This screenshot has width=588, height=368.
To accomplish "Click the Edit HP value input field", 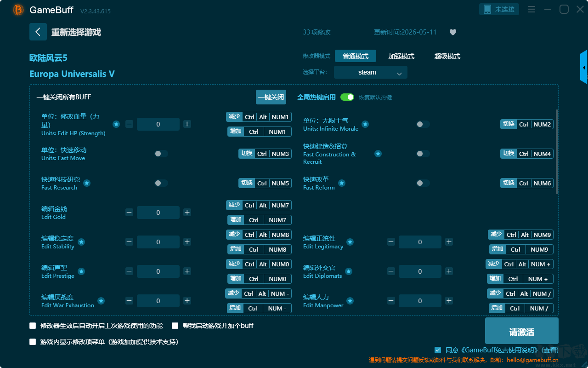I will tap(158, 124).
